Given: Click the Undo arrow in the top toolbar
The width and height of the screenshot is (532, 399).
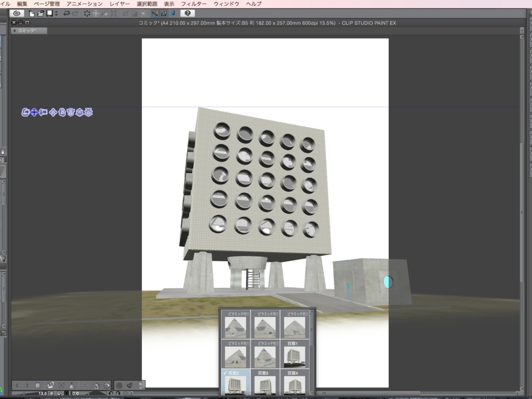Looking at the screenshot, I should pos(65,14).
